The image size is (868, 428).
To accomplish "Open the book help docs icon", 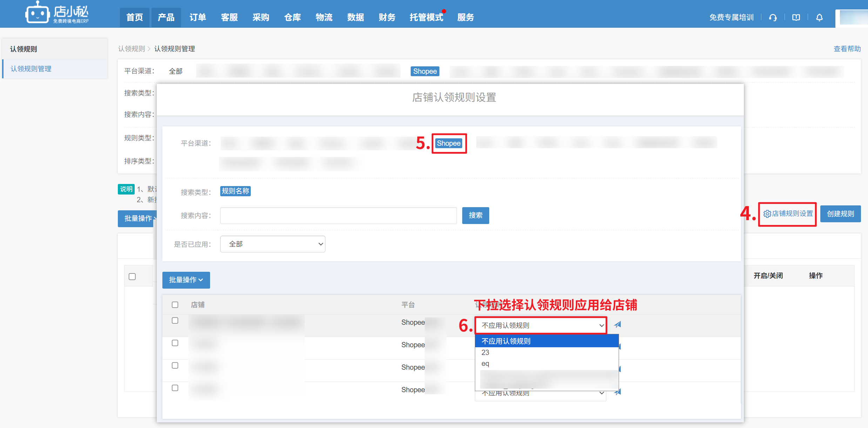I will pos(796,18).
